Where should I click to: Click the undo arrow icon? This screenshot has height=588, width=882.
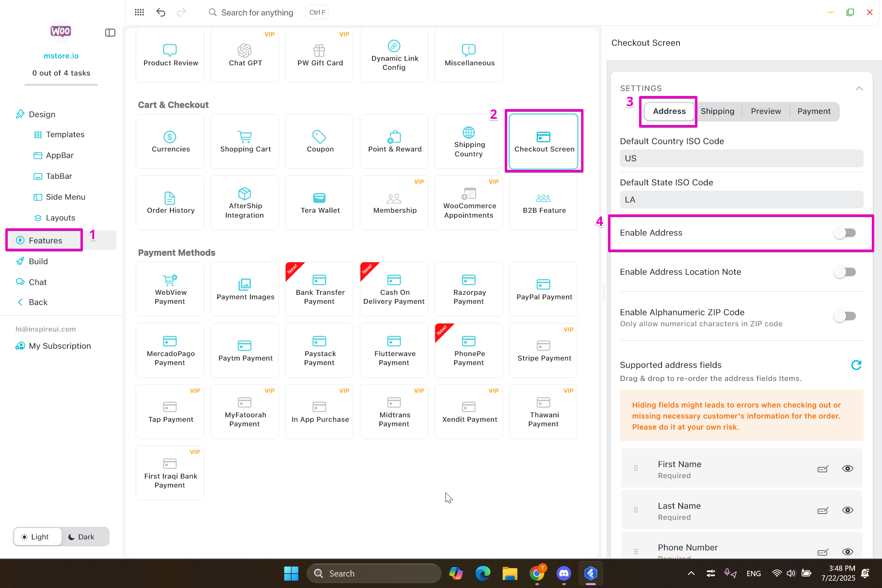click(x=160, y=12)
